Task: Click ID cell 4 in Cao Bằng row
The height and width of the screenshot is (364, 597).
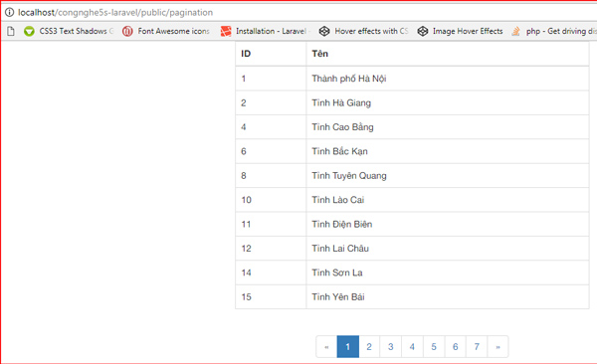Action: [271, 127]
